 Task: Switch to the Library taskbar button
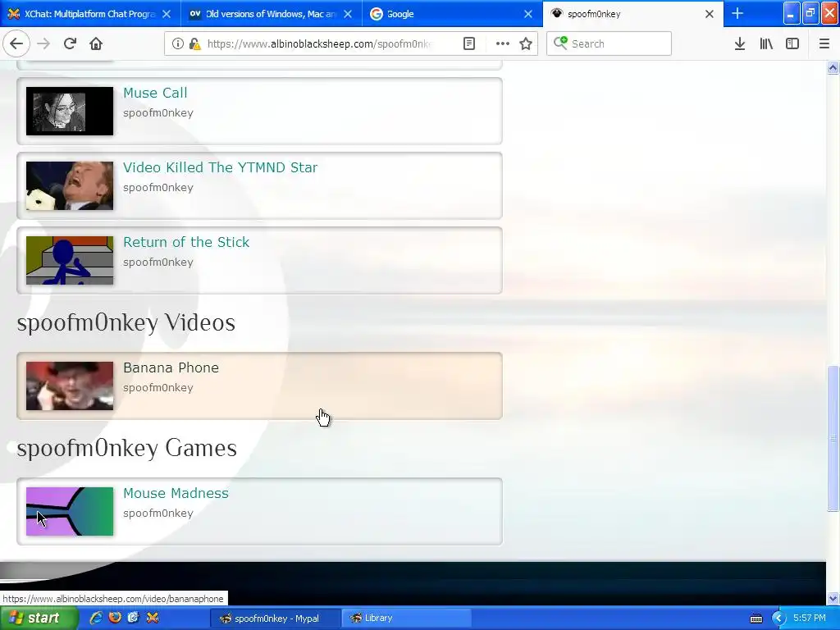point(405,619)
